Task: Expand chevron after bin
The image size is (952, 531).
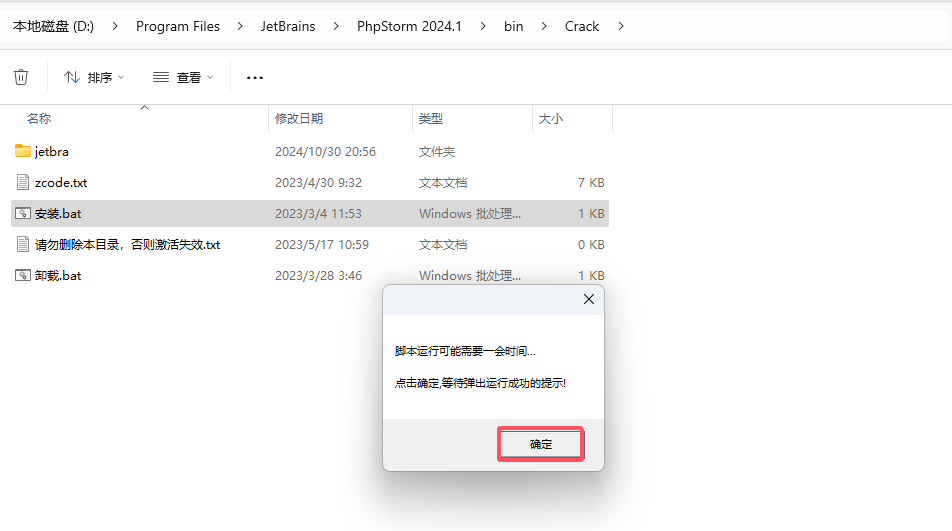Action: pyautogui.click(x=543, y=26)
